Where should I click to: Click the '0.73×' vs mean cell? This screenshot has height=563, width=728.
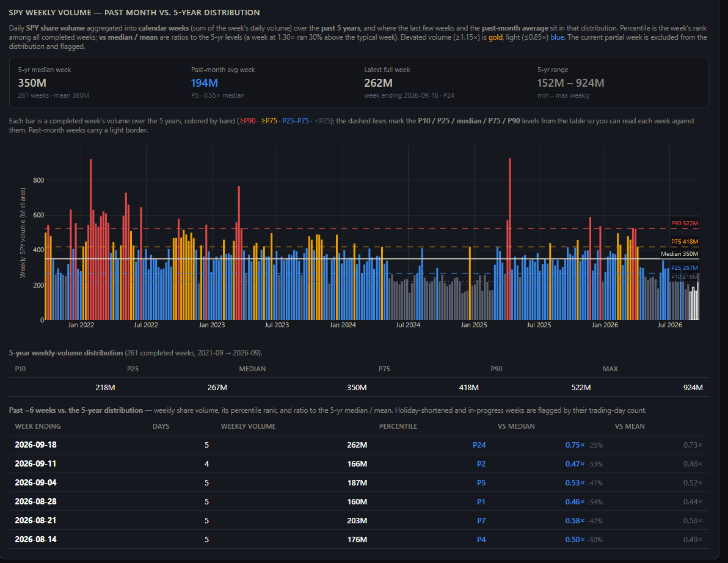pos(693,445)
